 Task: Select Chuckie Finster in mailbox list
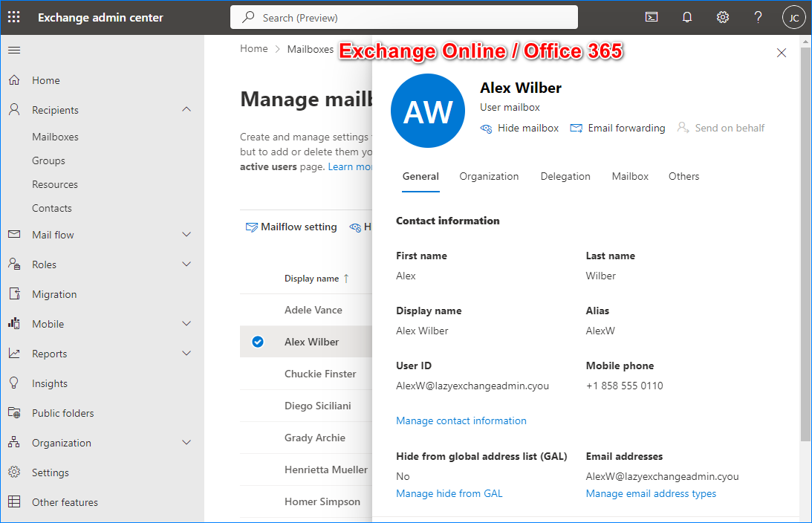coord(320,374)
